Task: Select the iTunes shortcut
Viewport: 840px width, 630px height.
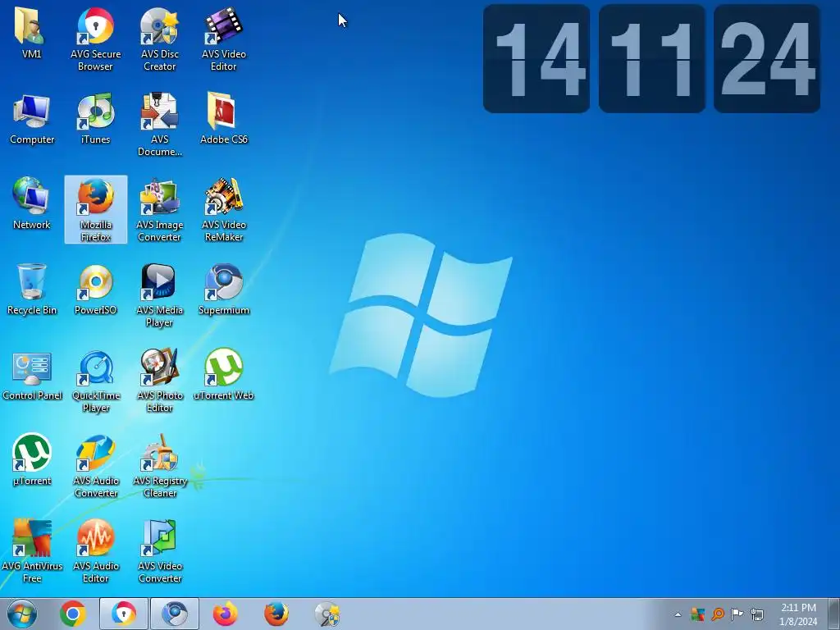Action: 95,119
